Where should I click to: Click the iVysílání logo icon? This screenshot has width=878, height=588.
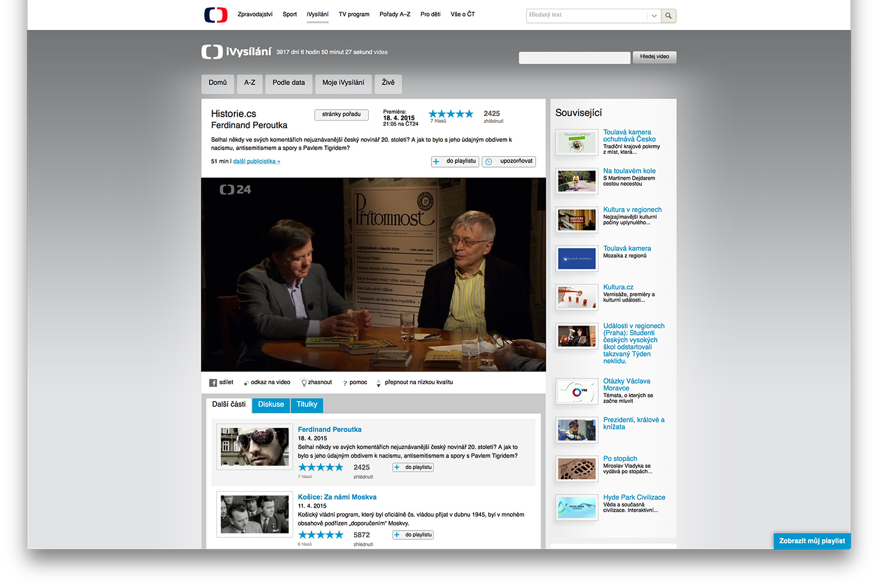(x=211, y=52)
